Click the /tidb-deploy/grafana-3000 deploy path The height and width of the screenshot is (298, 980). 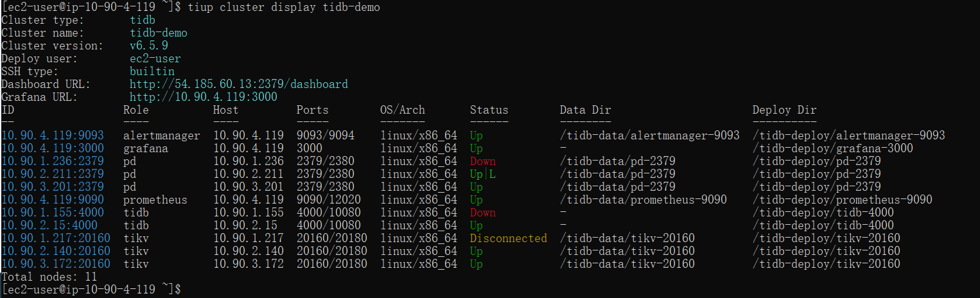[x=832, y=148]
